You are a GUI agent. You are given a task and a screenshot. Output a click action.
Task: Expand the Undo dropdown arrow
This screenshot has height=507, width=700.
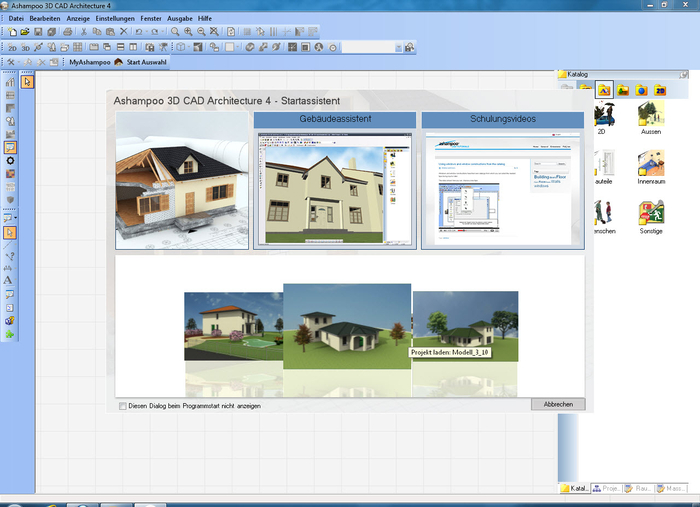[147, 32]
